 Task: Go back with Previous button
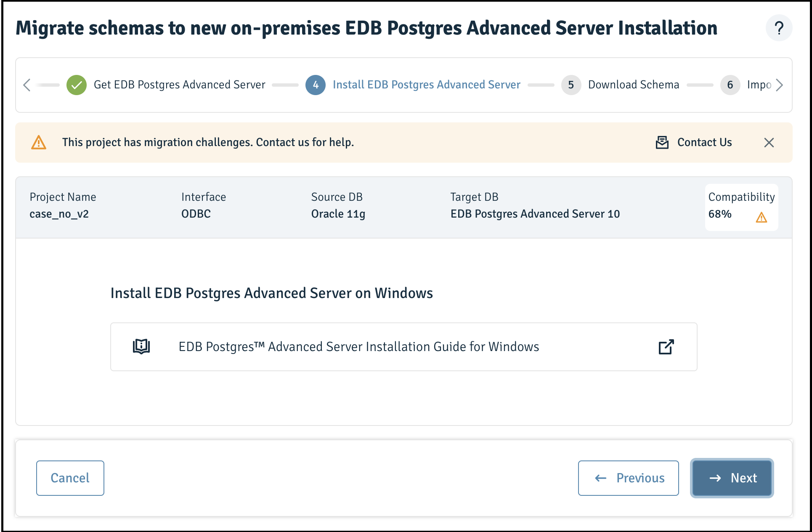pyautogui.click(x=629, y=478)
